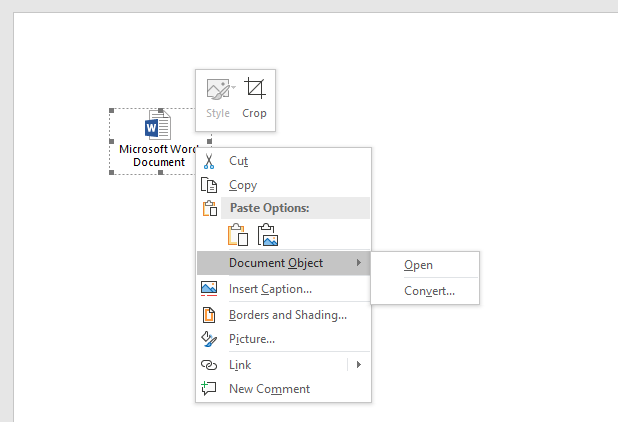Choose Convert... in the submenu

click(x=429, y=291)
